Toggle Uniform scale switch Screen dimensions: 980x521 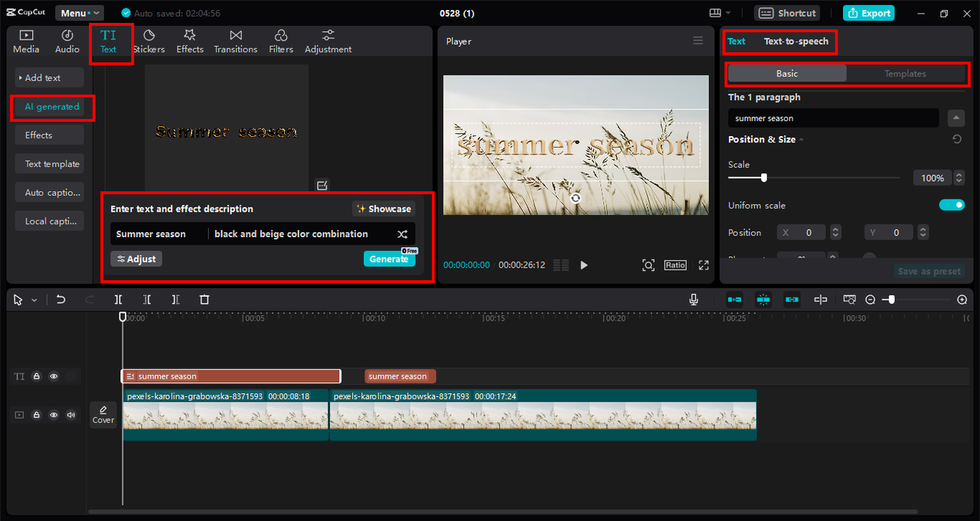[x=952, y=205]
